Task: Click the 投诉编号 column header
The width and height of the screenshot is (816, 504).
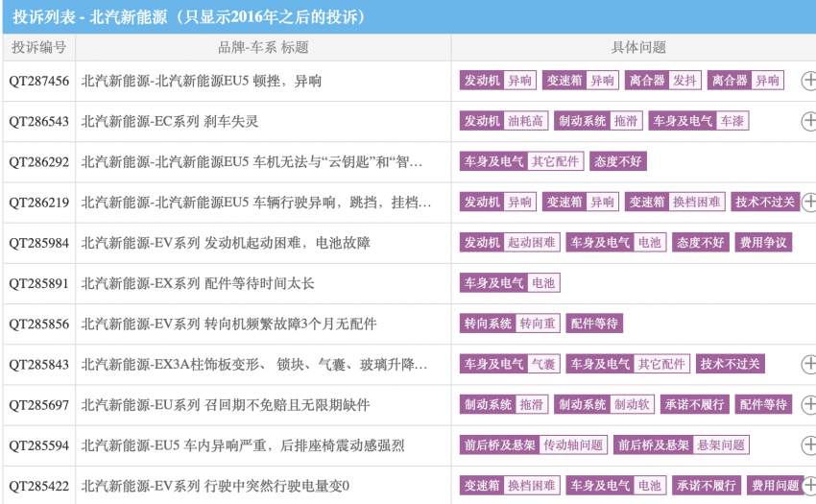Action: 39,47
